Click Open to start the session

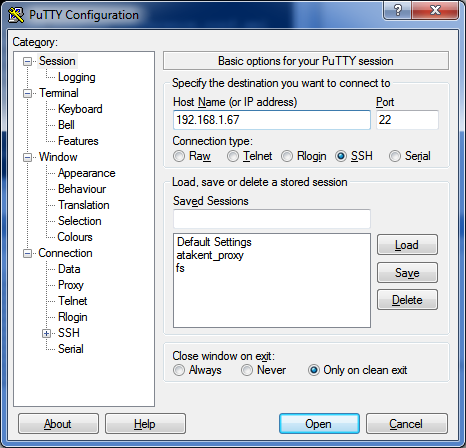click(319, 424)
